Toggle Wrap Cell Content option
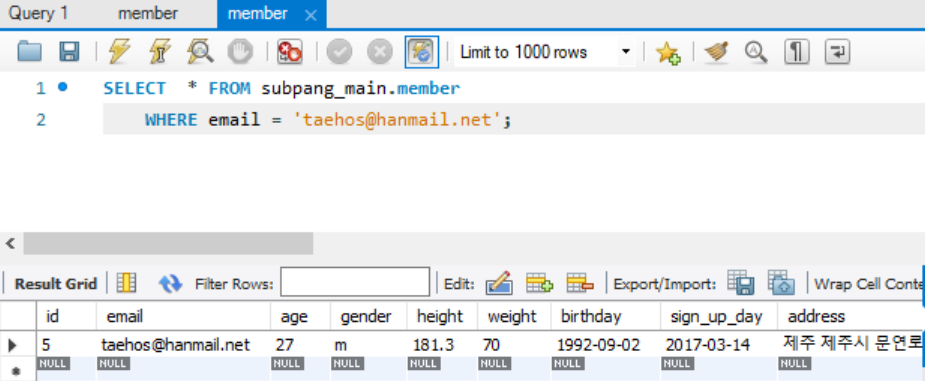Viewport: 925px width, 381px height. click(868, 284)
